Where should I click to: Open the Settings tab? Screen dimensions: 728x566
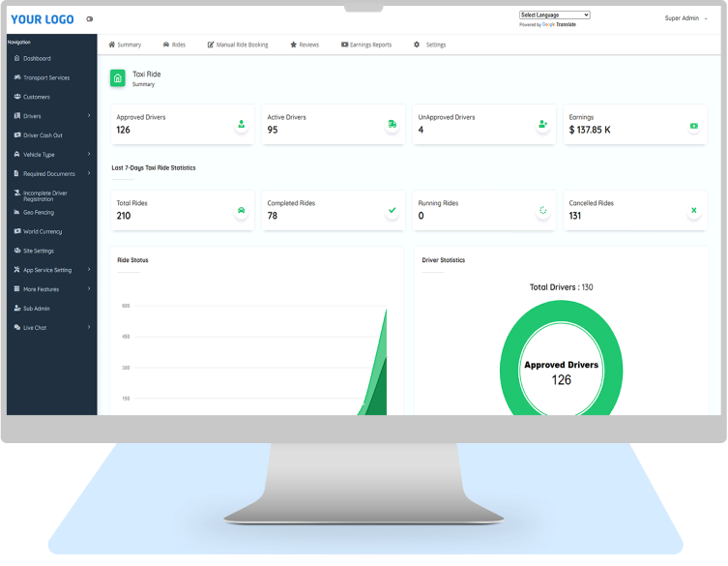tap(429, 45)
